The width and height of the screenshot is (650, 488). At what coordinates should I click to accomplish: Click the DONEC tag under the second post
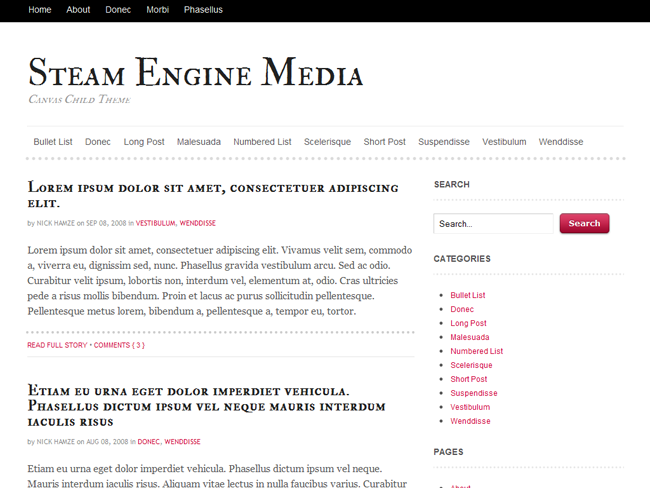(x=148, y=442)
